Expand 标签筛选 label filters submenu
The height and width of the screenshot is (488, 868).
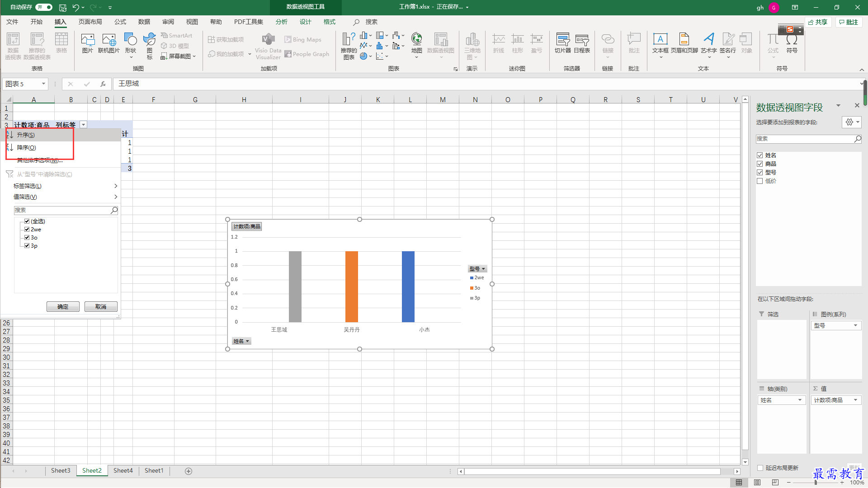[61, 186]
